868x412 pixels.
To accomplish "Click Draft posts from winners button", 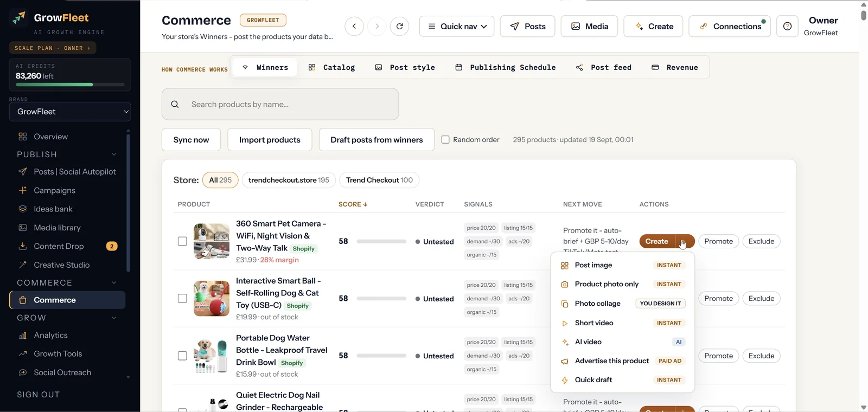I will coord(376,139).
